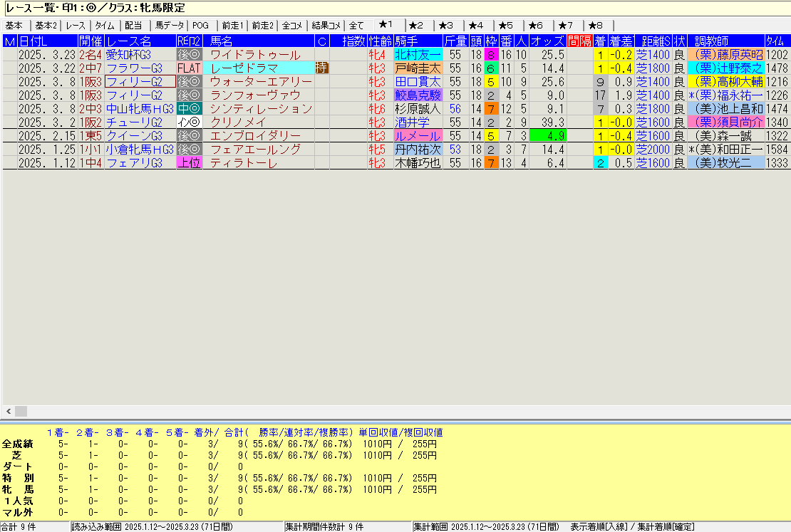The height and width of the screenshot is (532, 791).
Task: Open the タイム tab
Action: coord(105,26)
